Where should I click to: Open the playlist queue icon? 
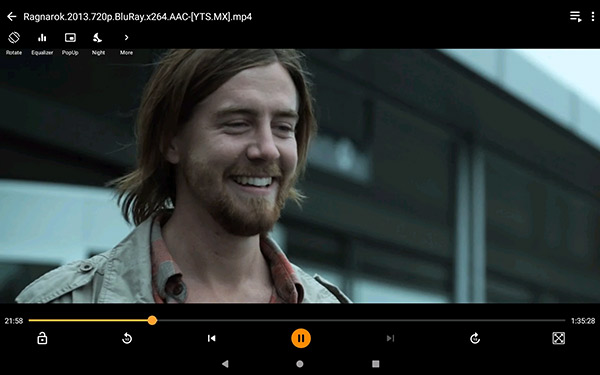tap(575, 16)
